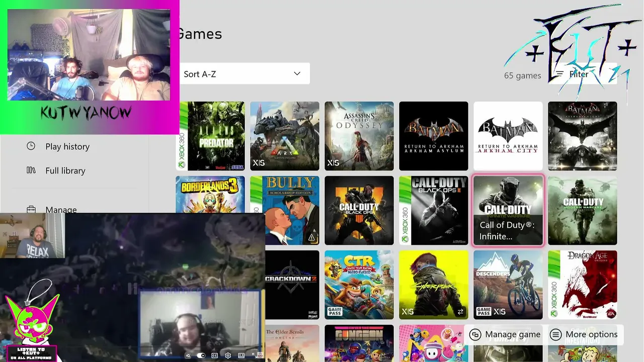Click the X|S badge on ARK tile

[x=259, y=163]
